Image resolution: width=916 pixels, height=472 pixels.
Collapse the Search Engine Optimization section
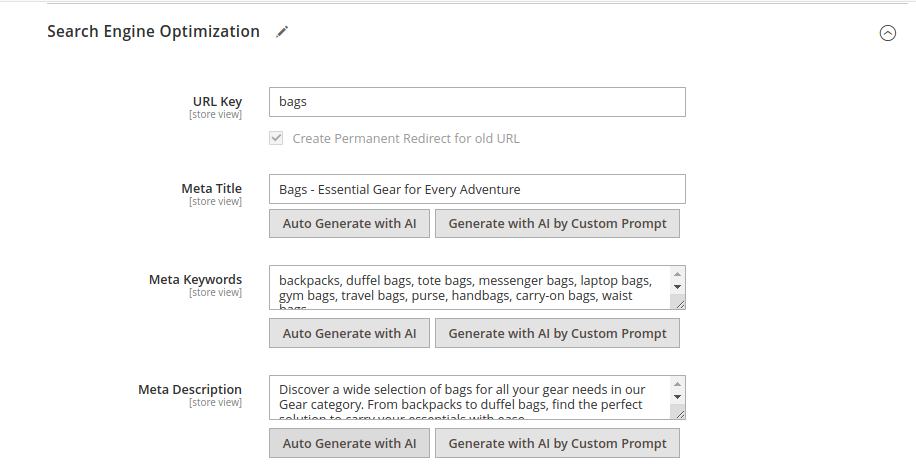point(887,33)
